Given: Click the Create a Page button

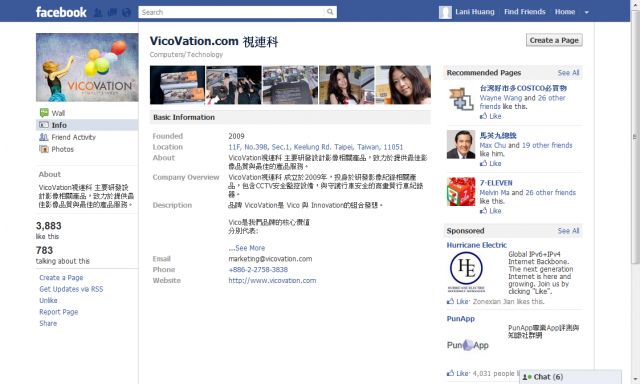Looking at the screenshot, I should (x=554, y=40).
